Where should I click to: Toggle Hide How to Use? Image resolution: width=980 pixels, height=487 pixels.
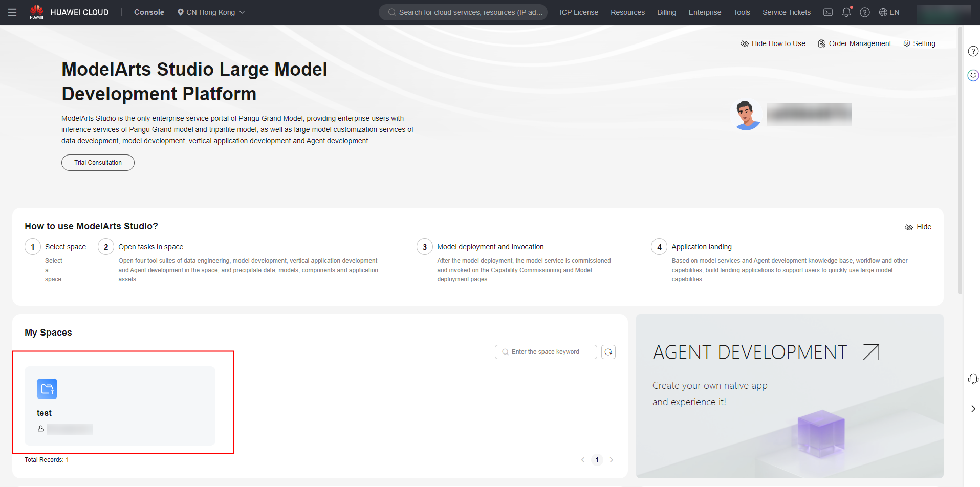tap(773, 43)
